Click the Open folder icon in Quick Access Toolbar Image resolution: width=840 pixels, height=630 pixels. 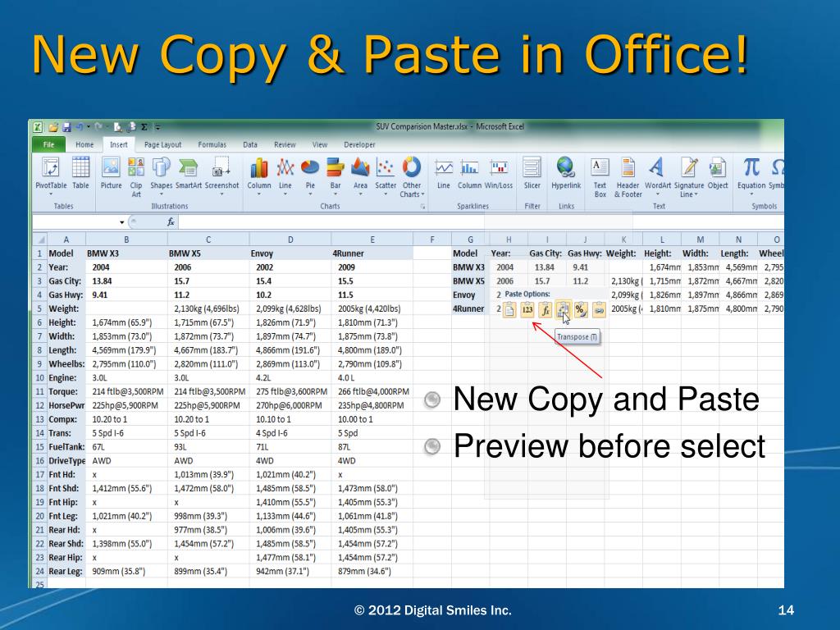(53, 127)
